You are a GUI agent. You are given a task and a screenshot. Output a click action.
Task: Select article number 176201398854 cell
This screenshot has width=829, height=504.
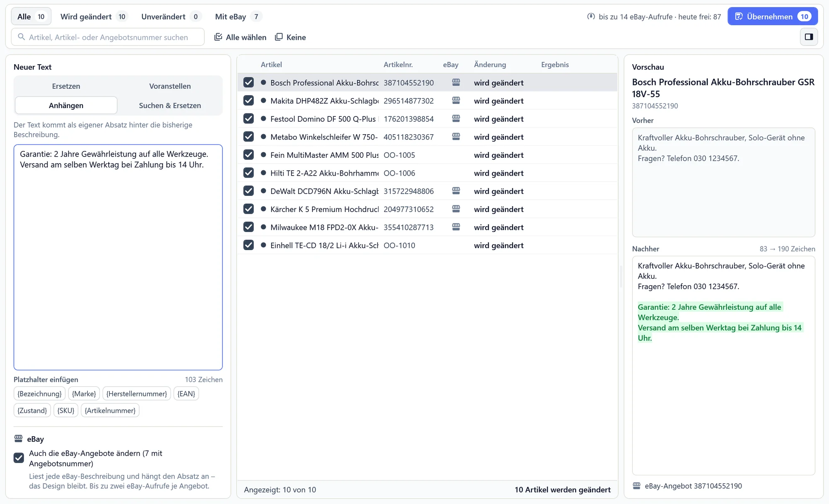pos(409,119)
